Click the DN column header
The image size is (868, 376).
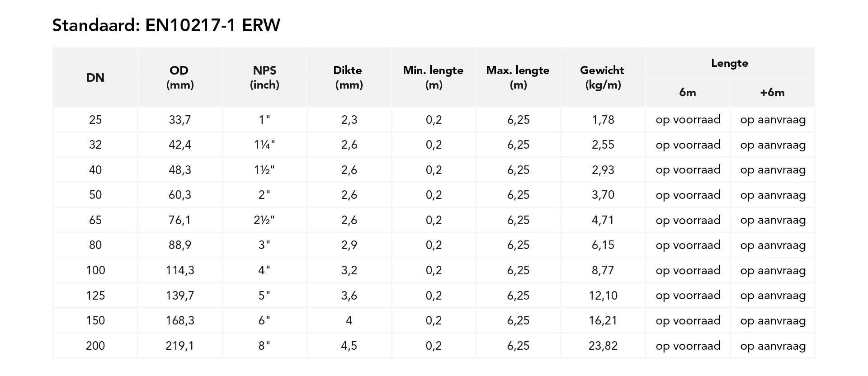pyautogui.click(x=95, y=78)
